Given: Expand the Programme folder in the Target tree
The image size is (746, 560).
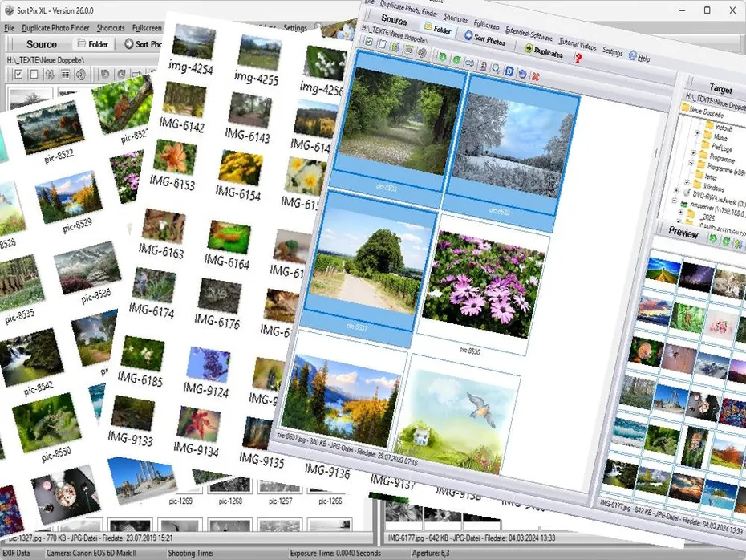Looking at the screenshot, I should 691,154.
